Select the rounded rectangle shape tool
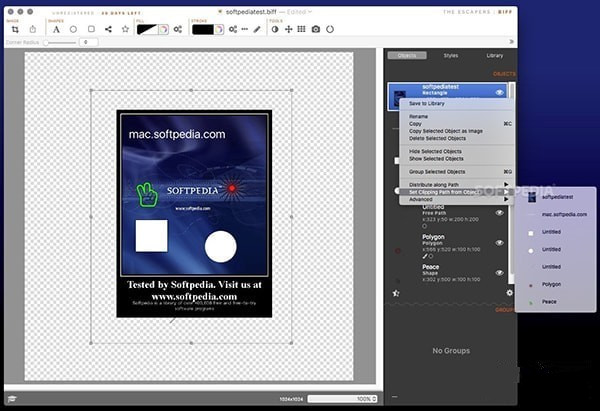The height and width of the screenshot is (411, 600). (x=91, y=29)
